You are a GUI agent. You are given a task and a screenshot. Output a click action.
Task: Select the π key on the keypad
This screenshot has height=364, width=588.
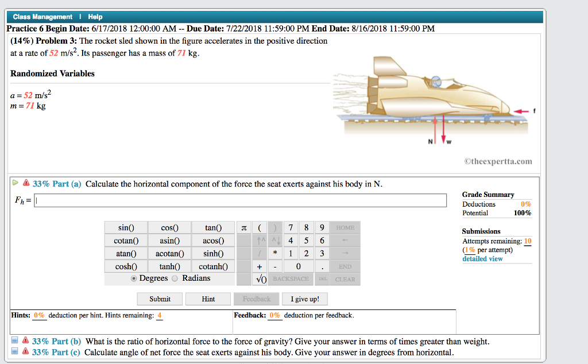[243, 227]
